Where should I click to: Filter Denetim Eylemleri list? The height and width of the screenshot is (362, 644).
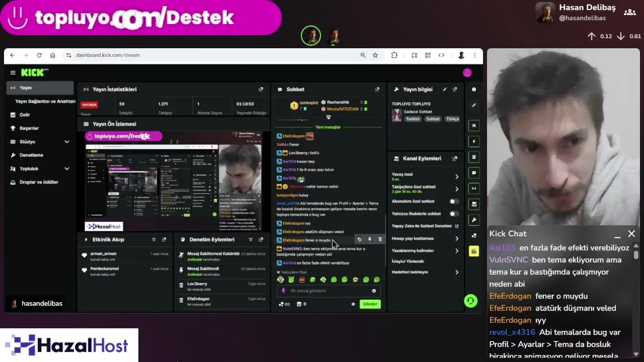(x=251, y=240)
